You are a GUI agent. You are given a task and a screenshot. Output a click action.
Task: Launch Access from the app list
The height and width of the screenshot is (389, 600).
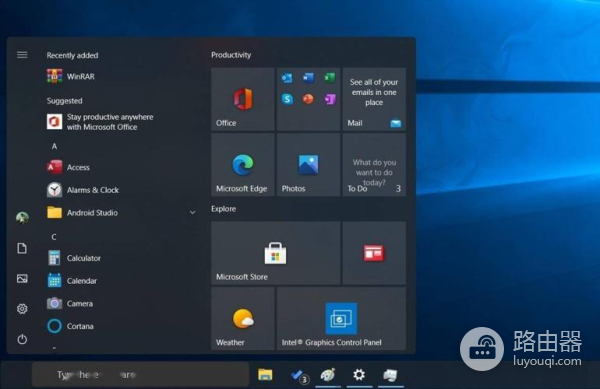tap(68, 167)
